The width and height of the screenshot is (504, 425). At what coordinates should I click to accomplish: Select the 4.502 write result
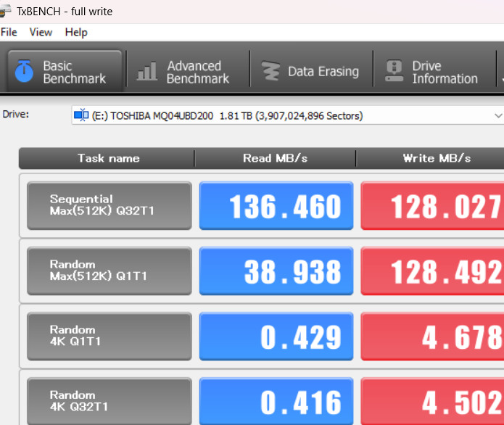(x=432, y=401)
